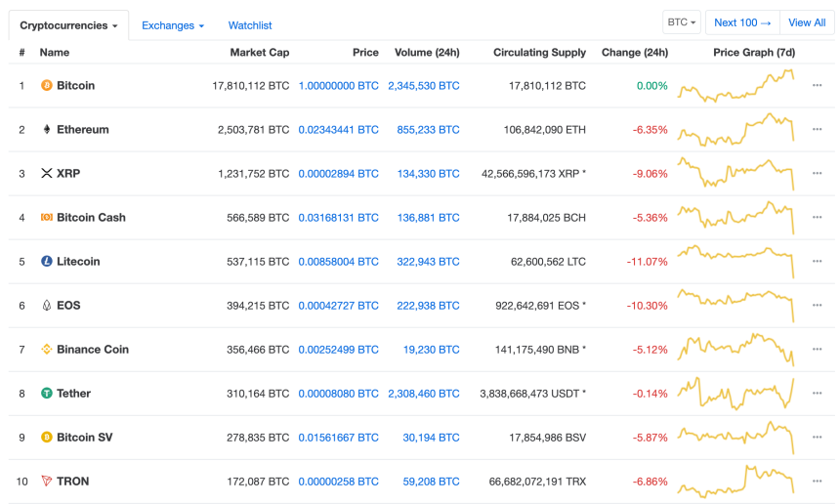Click the XRP logo icon
This screenshot has height=504, width=840.
(46, 174)
